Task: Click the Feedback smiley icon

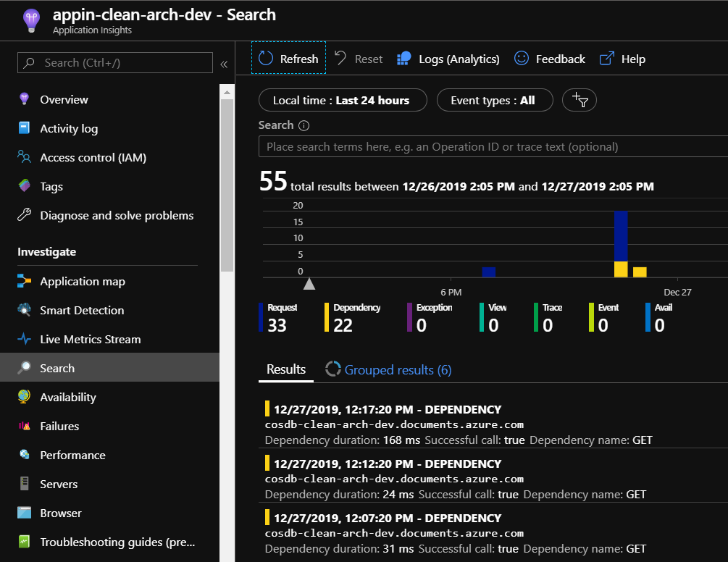Action: coord(522,58)
